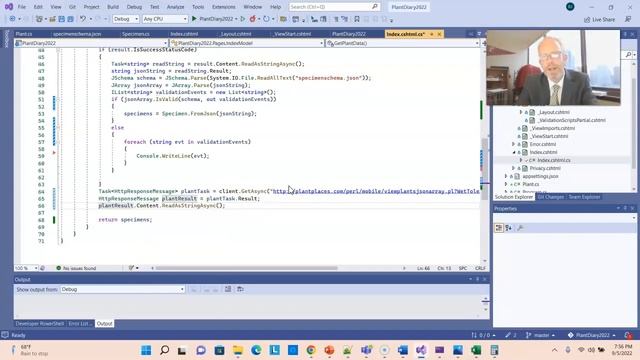Screen dimensions: 640x360
Task: Open the Build menu
Action: (x=113, y=7)
